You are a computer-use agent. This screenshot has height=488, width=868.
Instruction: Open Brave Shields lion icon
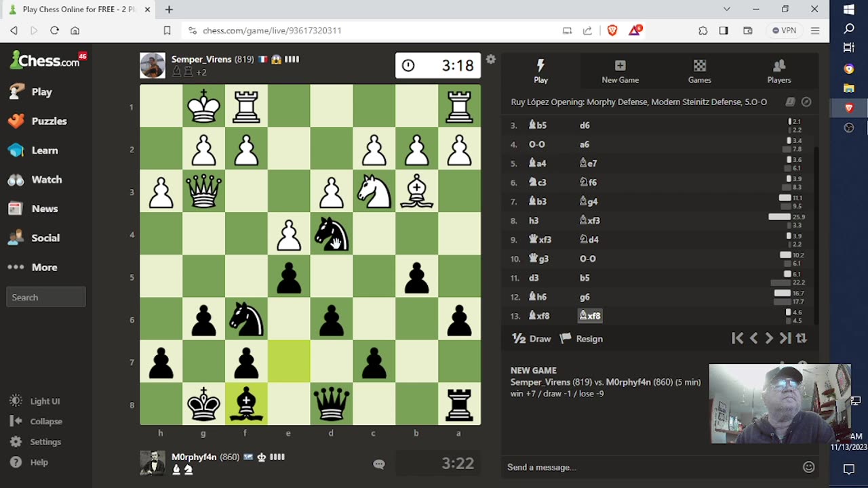tap(612, 30)
